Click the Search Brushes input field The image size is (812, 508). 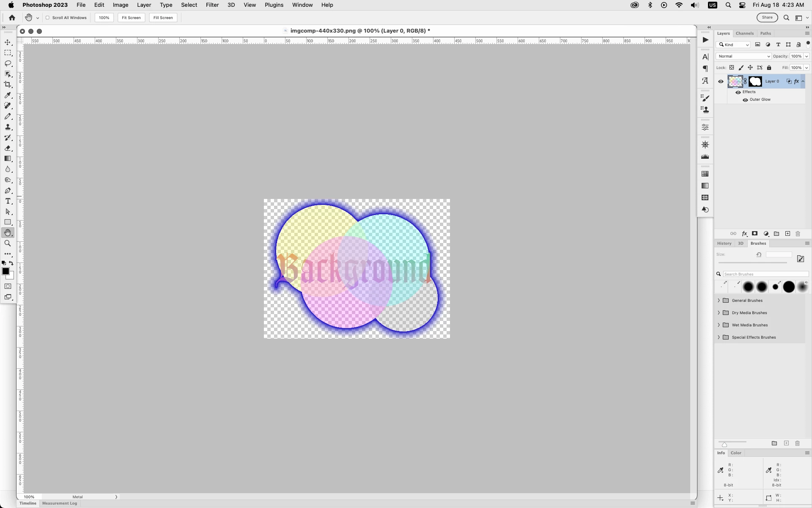(x=765, y=274)
